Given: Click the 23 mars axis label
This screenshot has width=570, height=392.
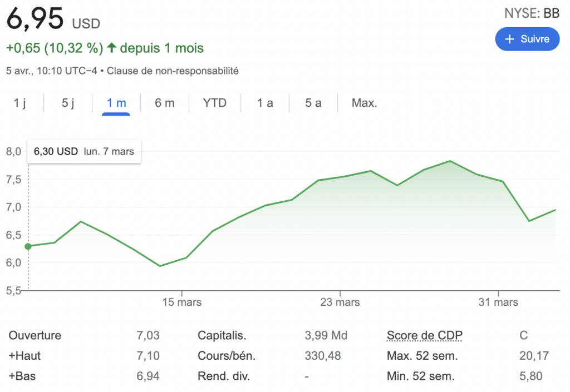Looking at the screenshot, I should coord(340,302).
